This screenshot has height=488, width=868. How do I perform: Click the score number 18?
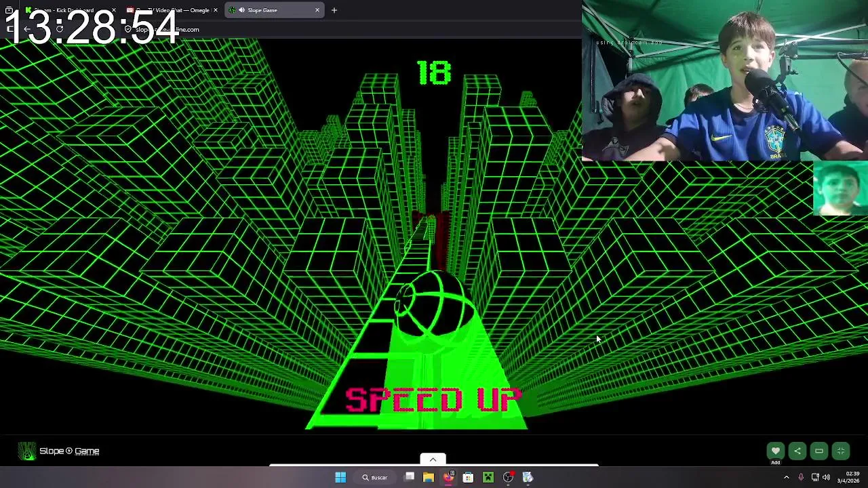pyautogui.click(x=433, y=73)
